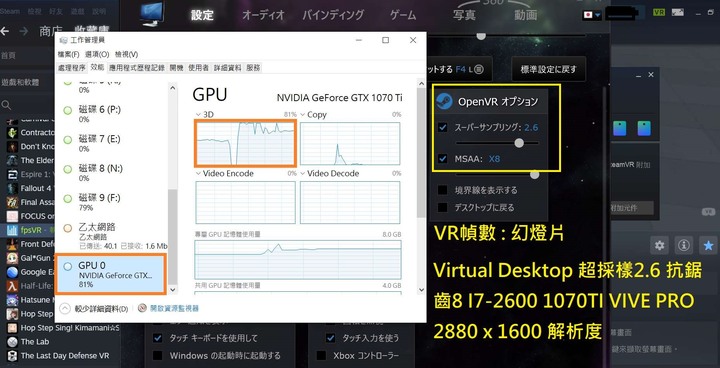720x368 pixels.
Task: Click the Task Manager title bar icon
Action: tap(63, 40)
